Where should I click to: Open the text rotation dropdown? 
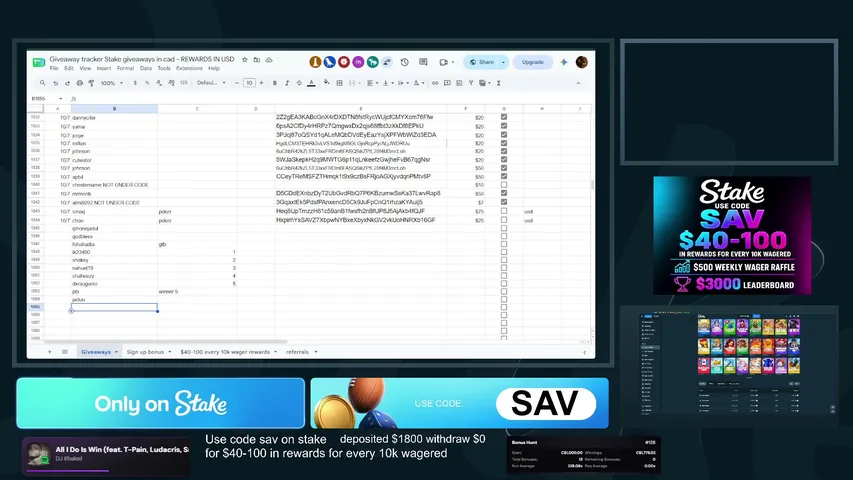[417, 83]
